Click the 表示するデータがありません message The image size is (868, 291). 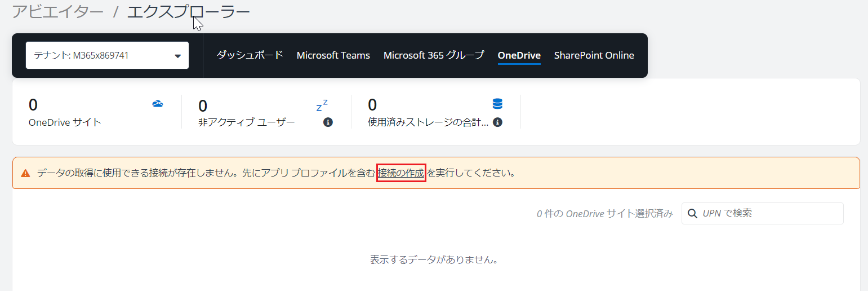click(434, 260)
